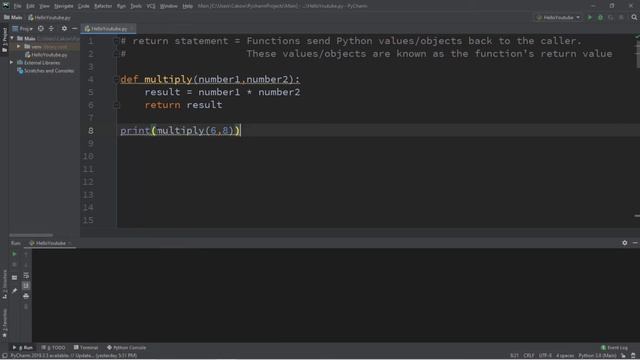Click 'result = number1 * number2' code line
Image resolution: width=640 pixels, height=360 pixels.
tap(222, 92)
